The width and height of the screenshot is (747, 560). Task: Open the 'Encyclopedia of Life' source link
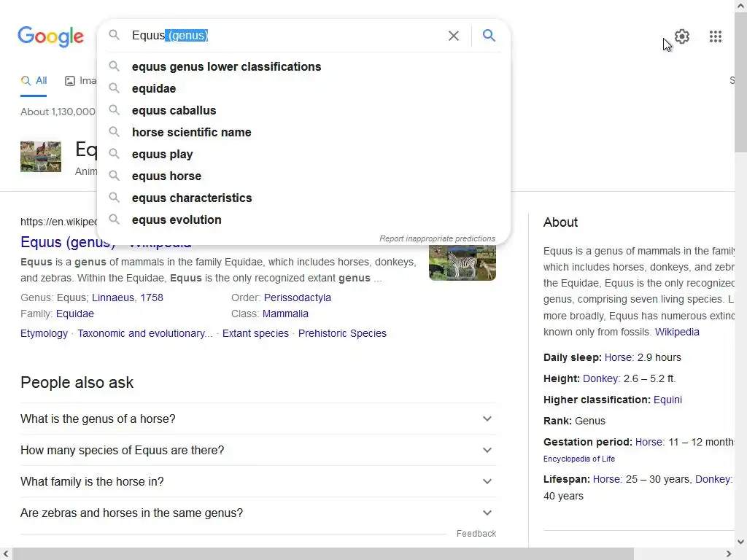coord(578,459)
